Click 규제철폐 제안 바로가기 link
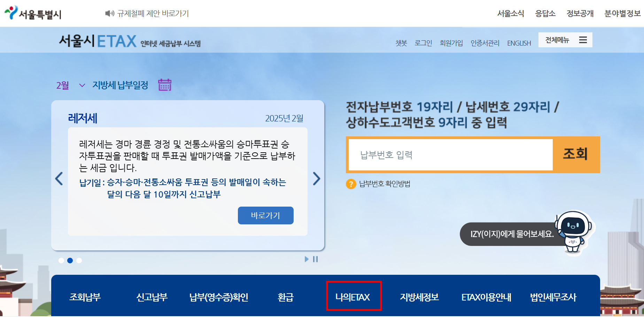 (x=153, y=13)
